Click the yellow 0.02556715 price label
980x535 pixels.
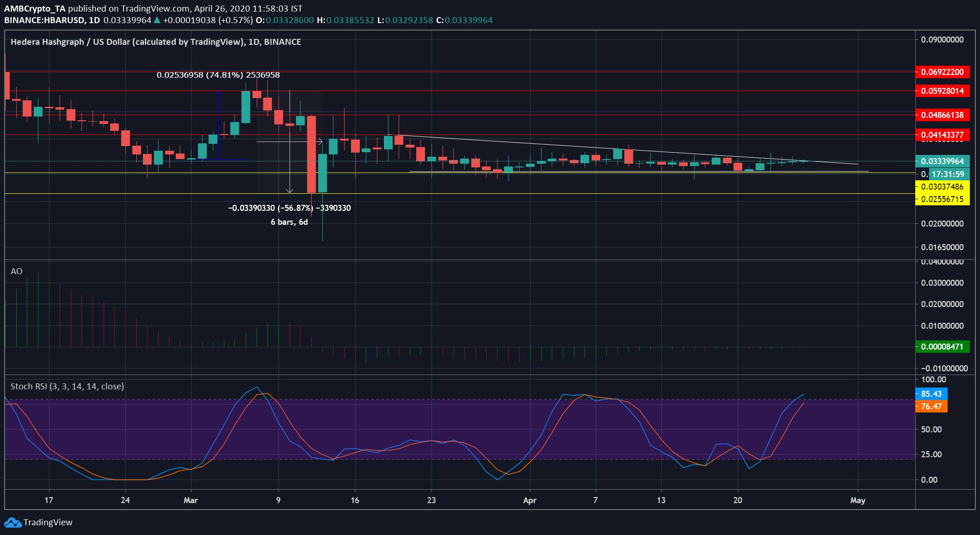pyautogui.click(x=943, y=199)
